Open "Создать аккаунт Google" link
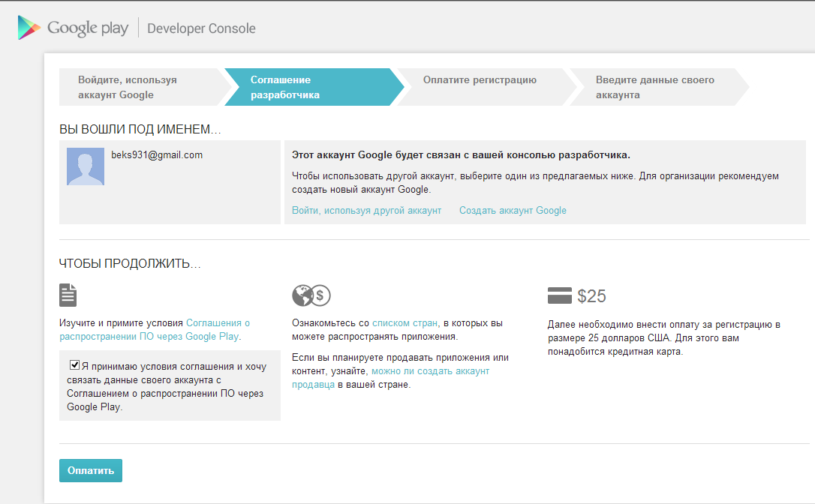815x504 pixels. pos(513,211)
